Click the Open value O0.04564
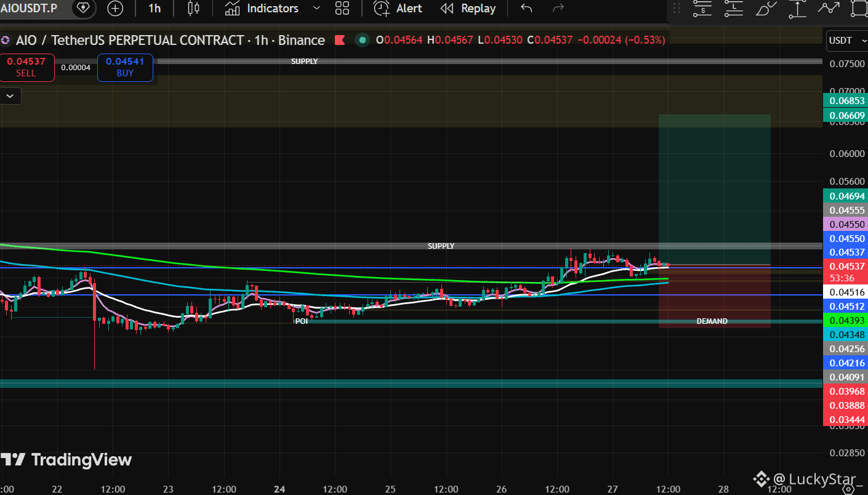Screen dimensions: 868x495 pos(399,40)
